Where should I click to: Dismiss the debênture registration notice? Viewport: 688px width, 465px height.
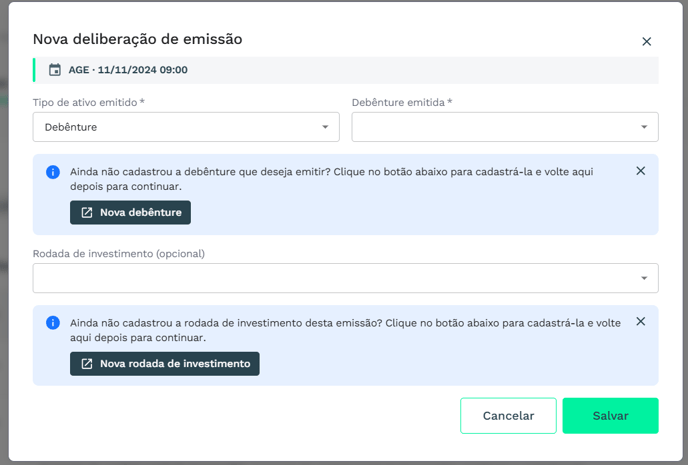[641, 171]
